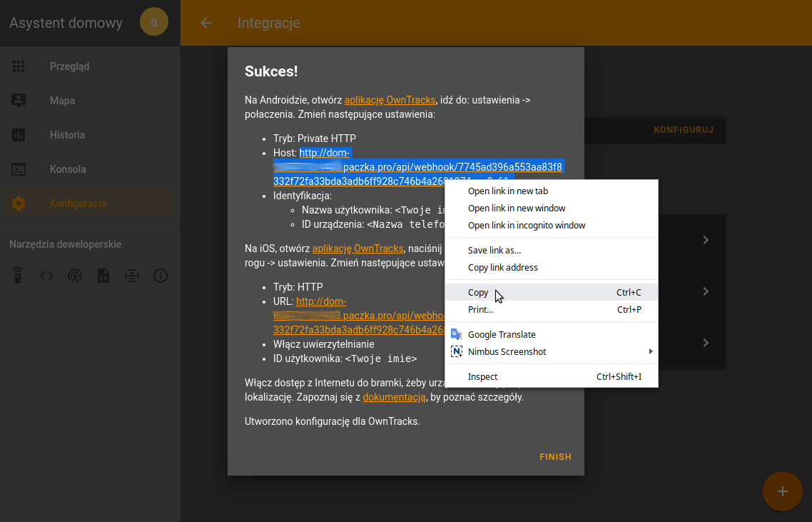Choose "Open link in new tab"
The width and height of the screenshot is (812, 522).
552,191
